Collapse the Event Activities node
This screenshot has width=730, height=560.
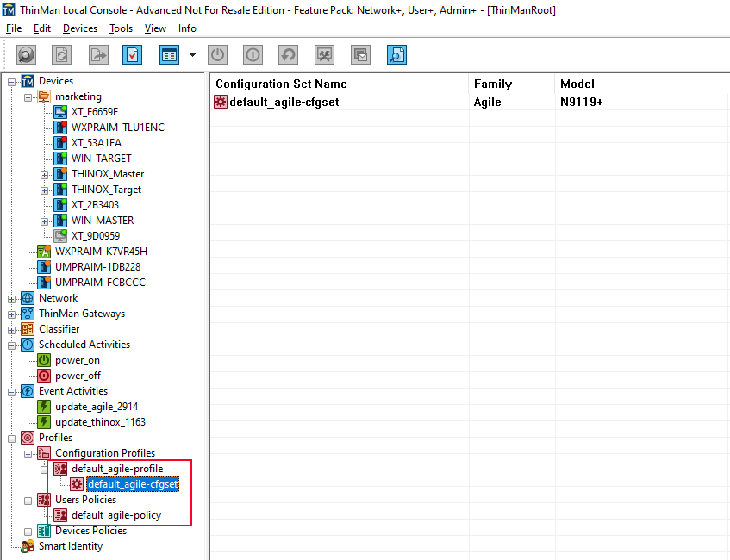(x=12, y=392)
